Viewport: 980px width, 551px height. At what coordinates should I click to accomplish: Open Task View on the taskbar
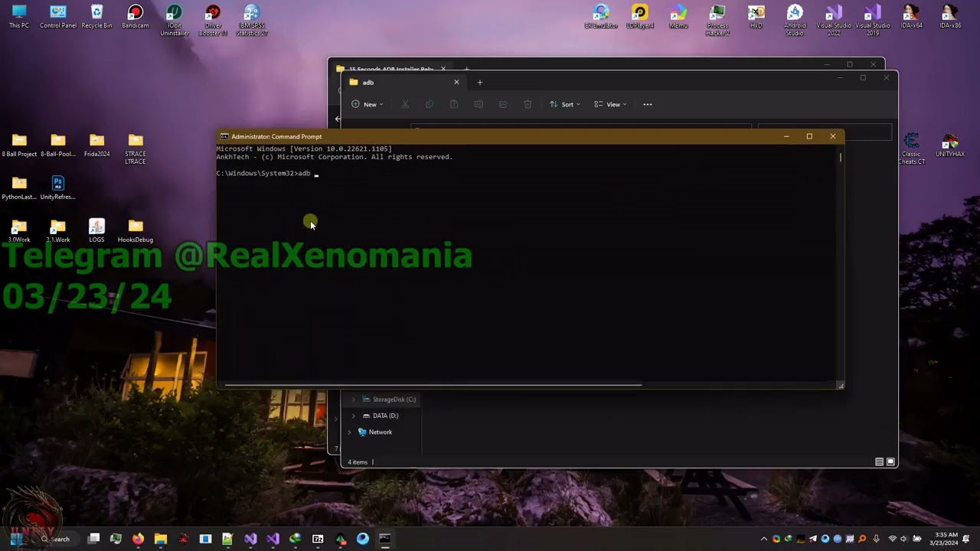coord(93,539)
